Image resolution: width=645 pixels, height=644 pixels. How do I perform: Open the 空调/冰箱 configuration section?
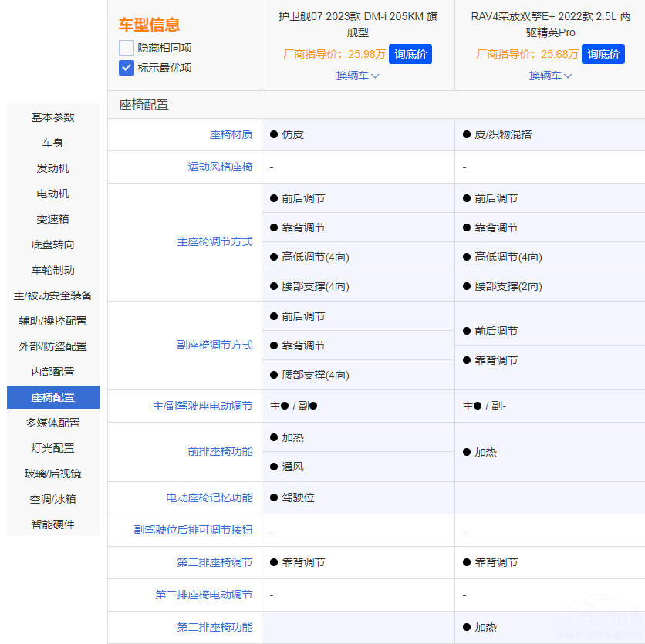click(52, 499)
